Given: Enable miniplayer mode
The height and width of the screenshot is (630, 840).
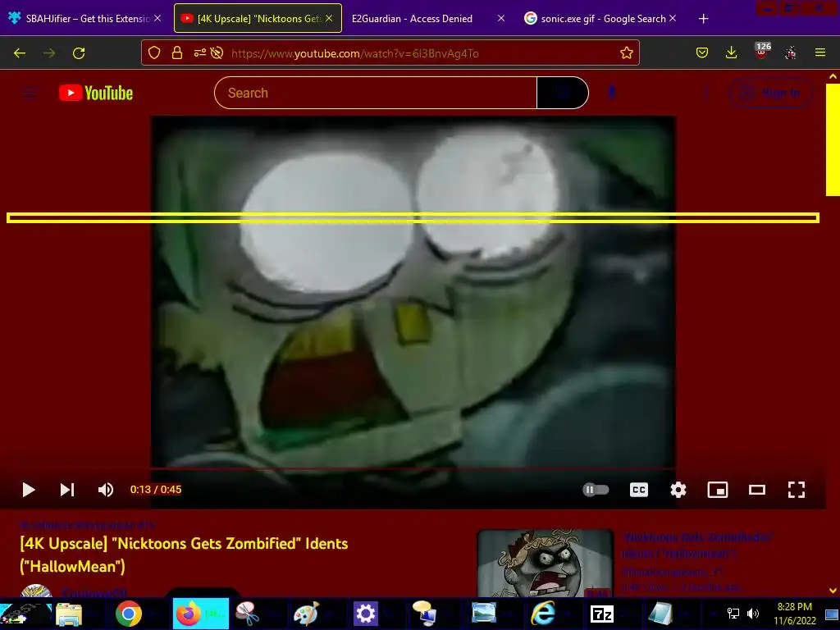Looking at the screenshot, I should point(717,490).
